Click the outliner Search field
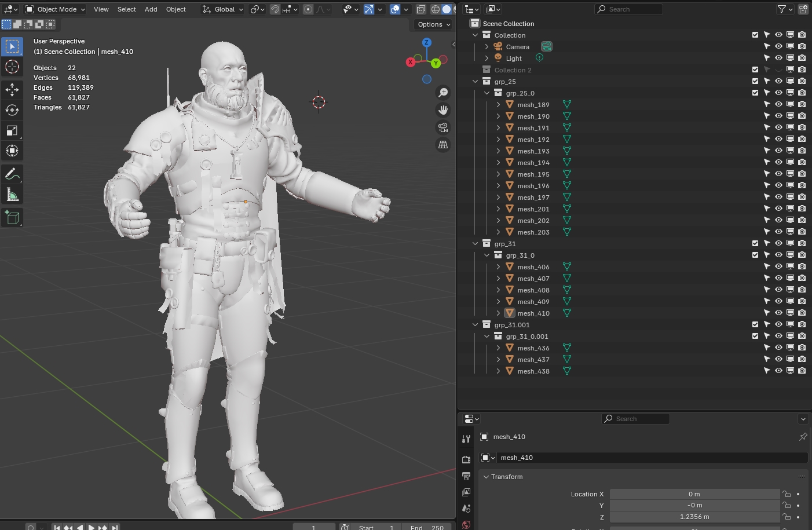The width and height of the screenshot is (812, 530). coord(628,9)
